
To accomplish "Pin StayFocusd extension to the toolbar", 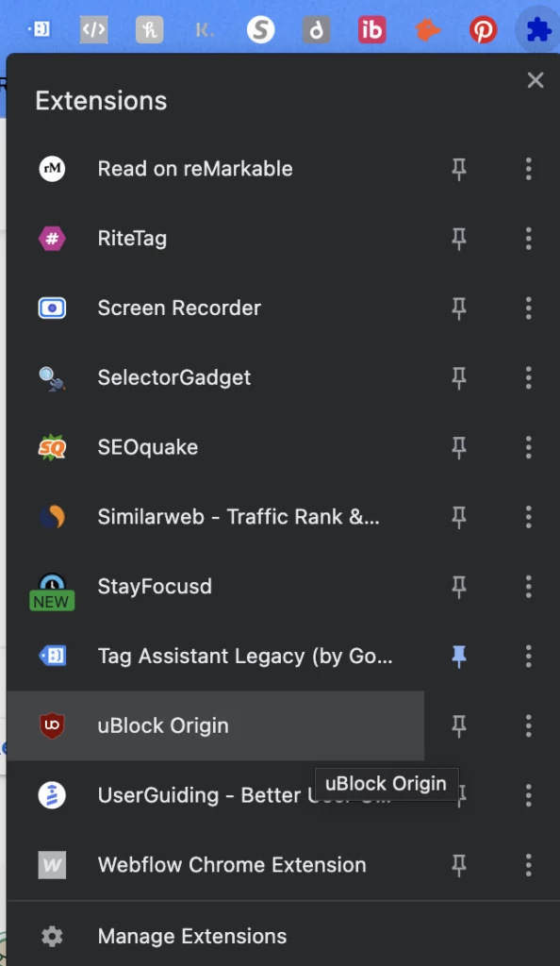I will click(459, 587).
